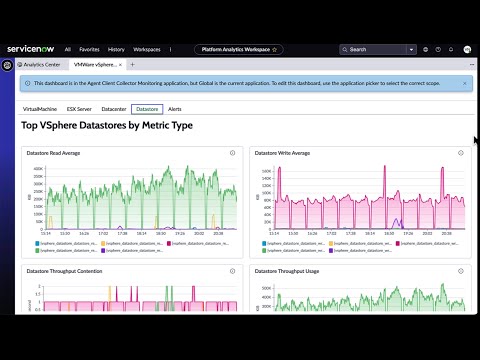The image size is (480, 360).
Task: Add a new tab with plus button
Action: click(x=132, y=65)
